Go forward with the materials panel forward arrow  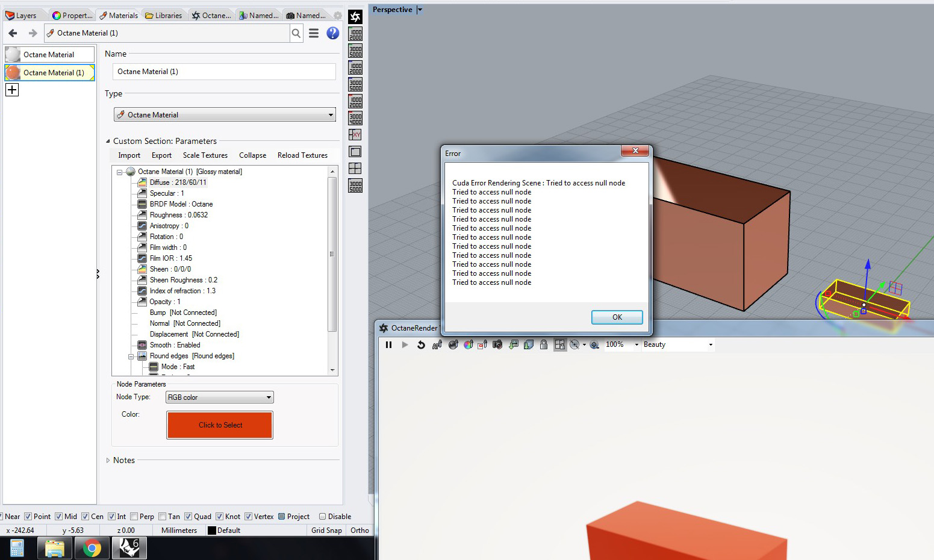point(33,33)
